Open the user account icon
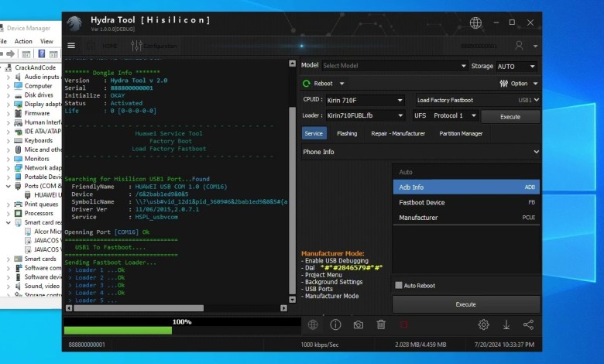The width and height of the screenshot is (604, 364). click(519, 46)
